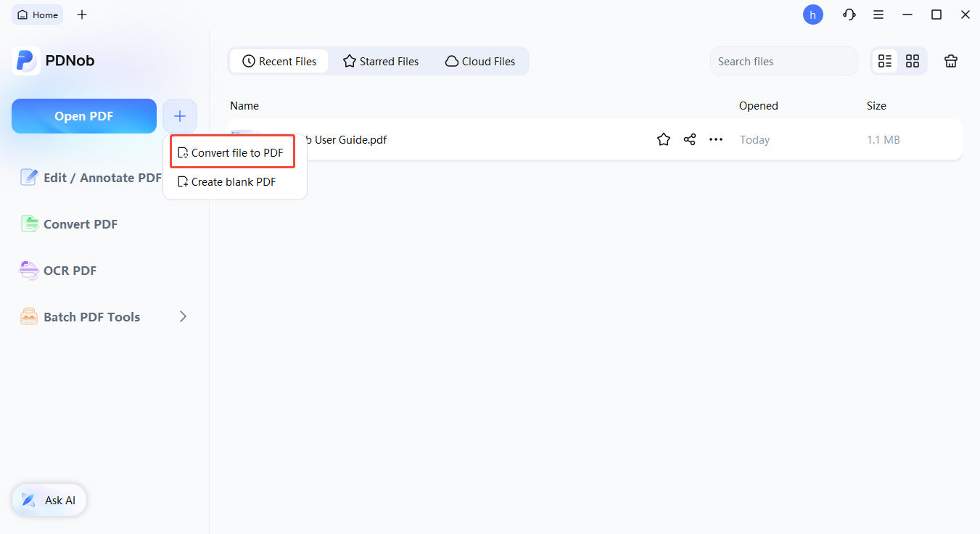
Task: Open the three-dot options for User Guide.pdf
Action: [x=716, y=139]
